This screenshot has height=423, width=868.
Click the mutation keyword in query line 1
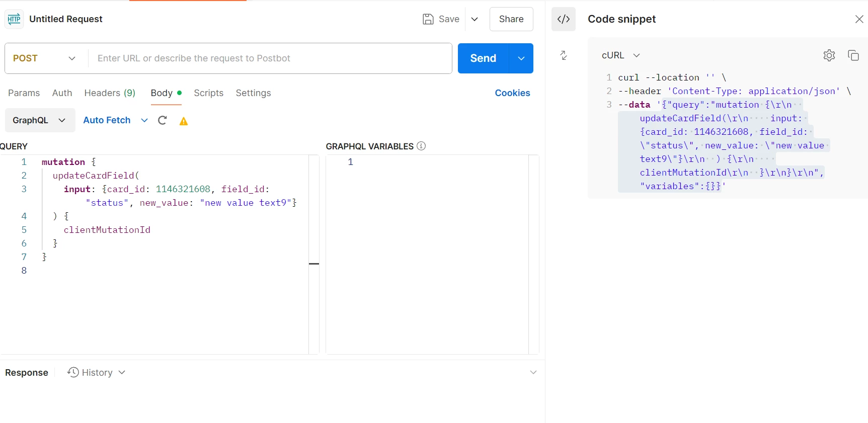[x=63, y=162]
